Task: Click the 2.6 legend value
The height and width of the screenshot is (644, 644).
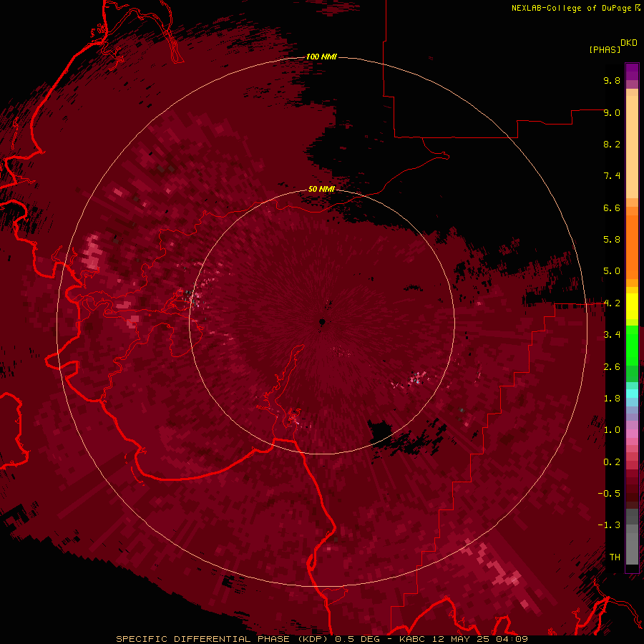Action: tap(612, 367)
